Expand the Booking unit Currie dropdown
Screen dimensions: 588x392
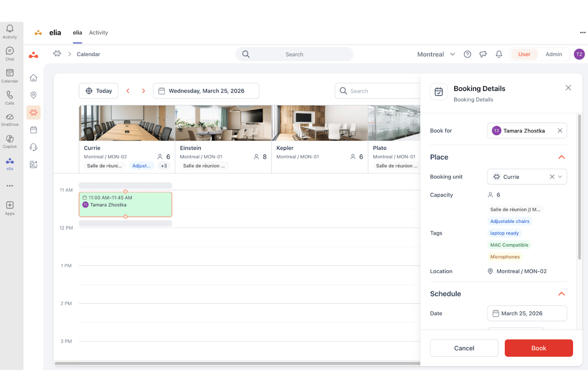(x=560, y=177)
